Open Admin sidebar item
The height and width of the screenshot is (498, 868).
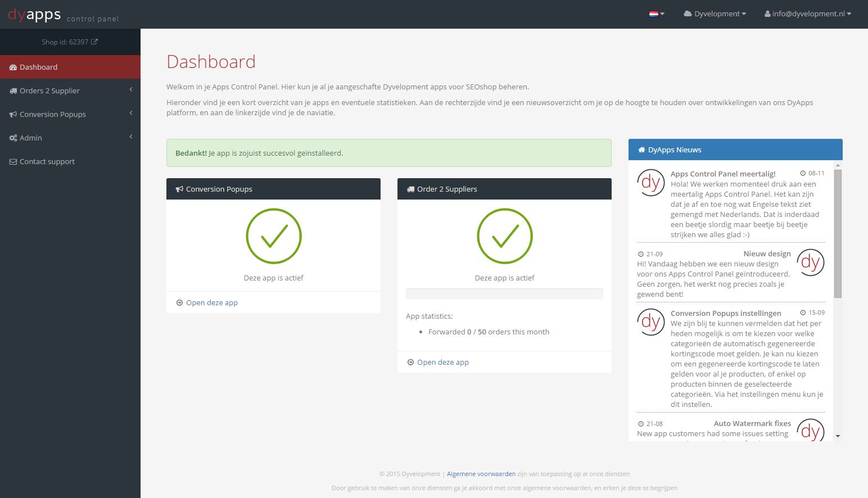[70, 138]
